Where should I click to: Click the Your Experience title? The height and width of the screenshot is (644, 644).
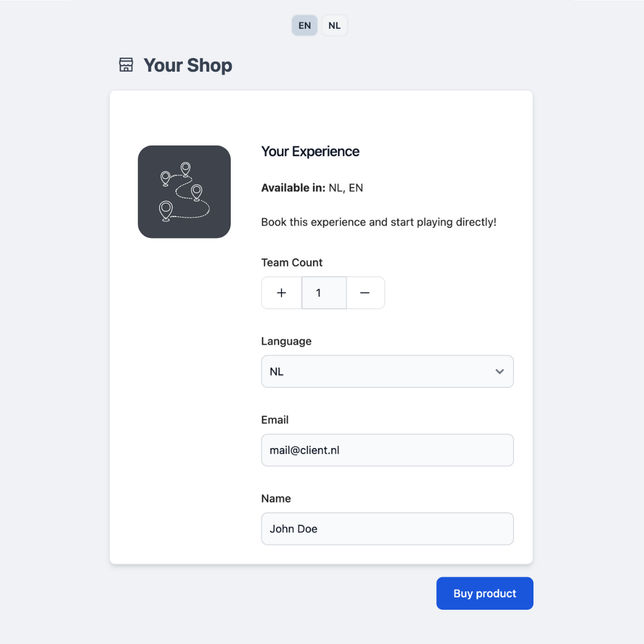[x=310, y=151]
